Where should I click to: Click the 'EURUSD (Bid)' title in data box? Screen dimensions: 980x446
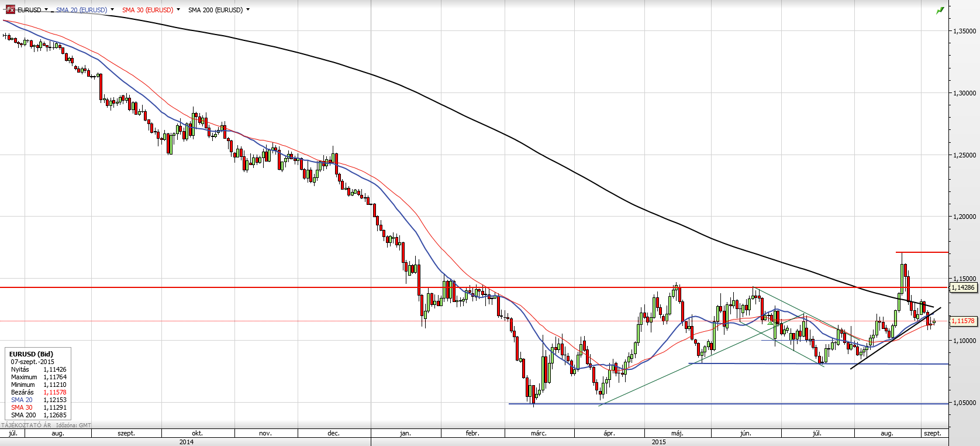click(x=31, y=354)
